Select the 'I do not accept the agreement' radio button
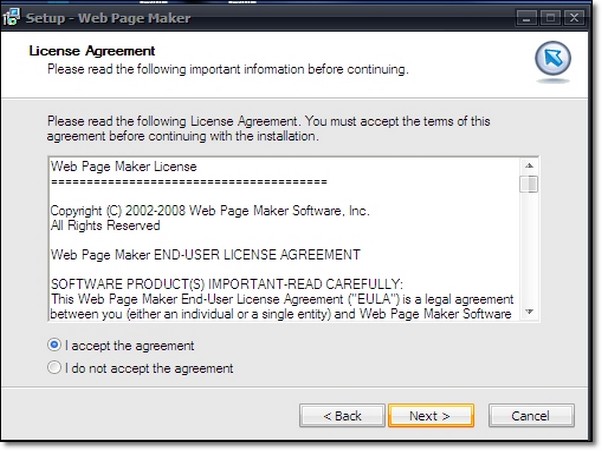This screenshot has width=602, height=451. (x=54, y=367)
